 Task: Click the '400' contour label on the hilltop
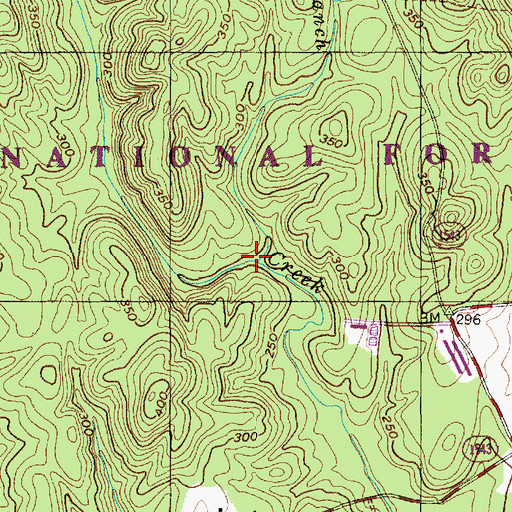point(162,404)
